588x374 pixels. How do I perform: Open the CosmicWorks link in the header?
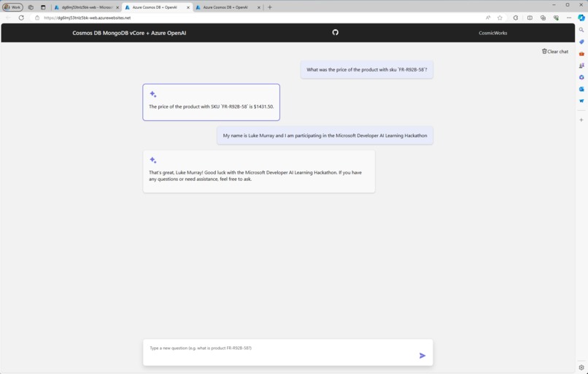[492, 33]
